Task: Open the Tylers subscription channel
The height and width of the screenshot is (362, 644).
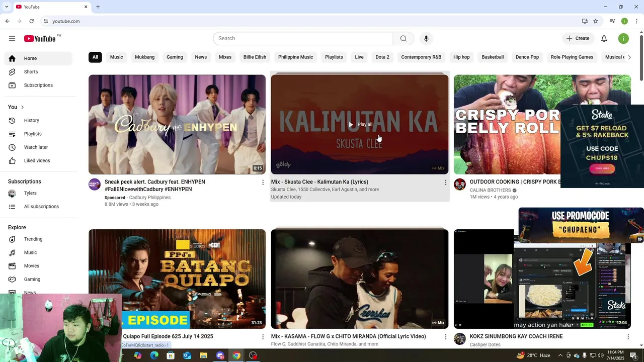Action: point(38,194)
